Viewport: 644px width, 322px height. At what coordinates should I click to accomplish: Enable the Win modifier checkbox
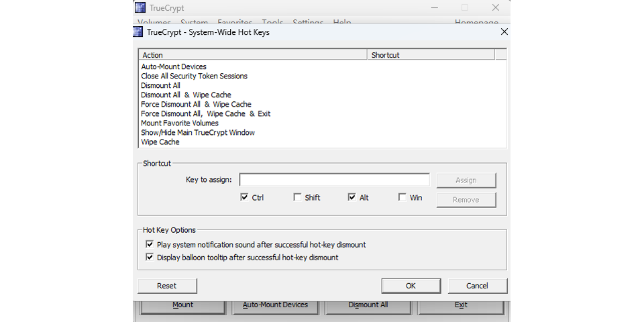[x=402, y=197]
